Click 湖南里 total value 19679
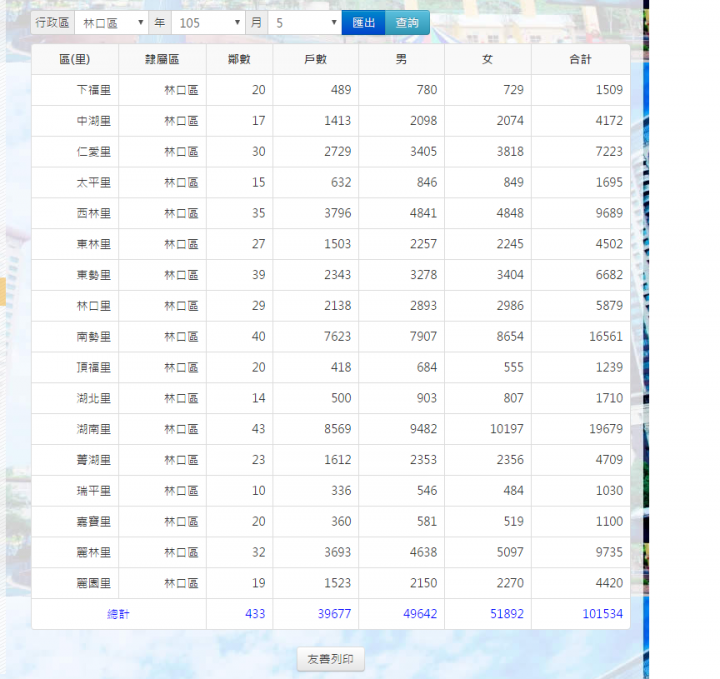The image size is (720, 679). [x=606, y=429]
